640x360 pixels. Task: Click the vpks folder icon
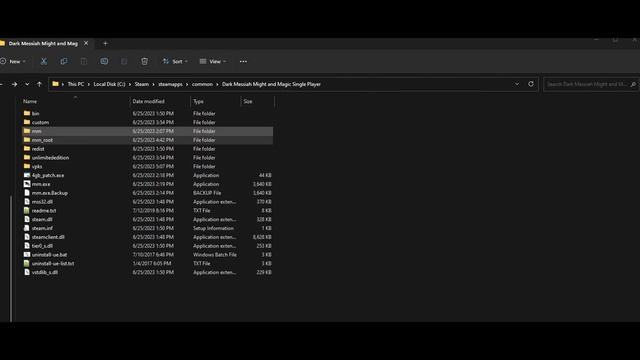(27, 166)
